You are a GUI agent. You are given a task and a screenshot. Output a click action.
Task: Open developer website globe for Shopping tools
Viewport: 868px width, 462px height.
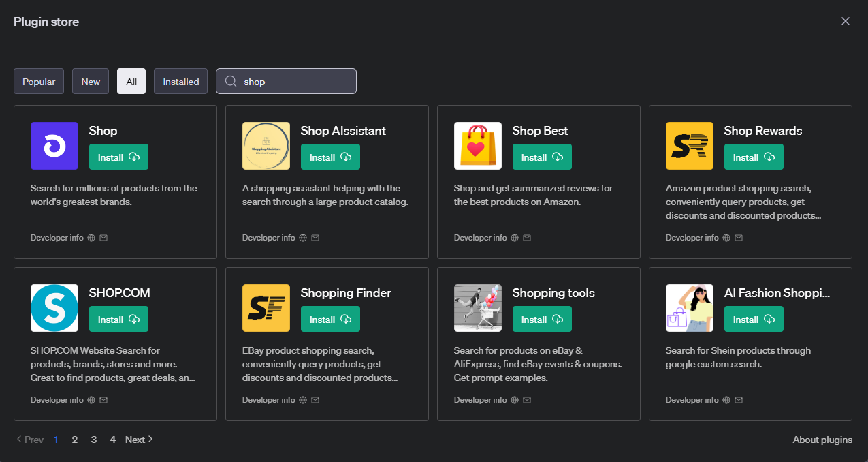click(x=515, y=400)
